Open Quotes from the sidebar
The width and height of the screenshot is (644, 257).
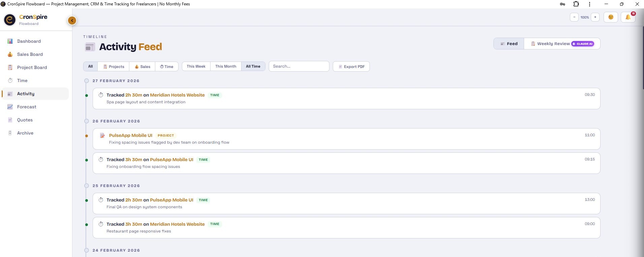pyautogui.click(x=35, y=120)
